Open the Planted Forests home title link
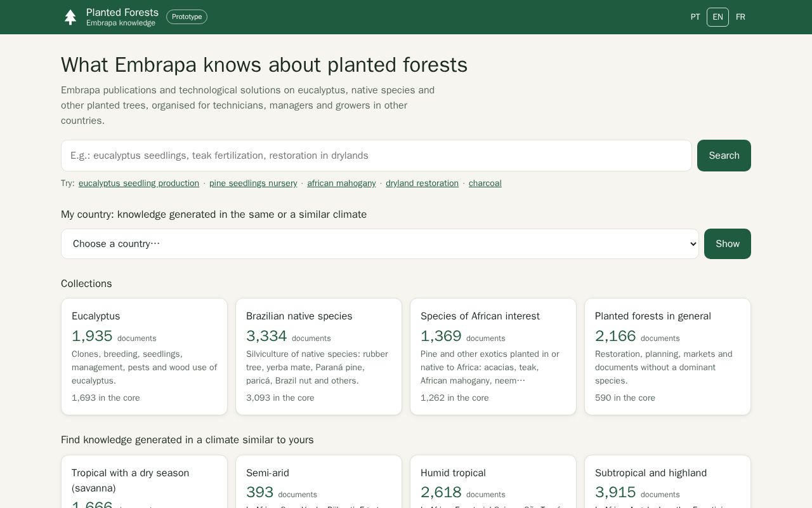The width and height of the screenshot is (812, 508). point(122,13)
